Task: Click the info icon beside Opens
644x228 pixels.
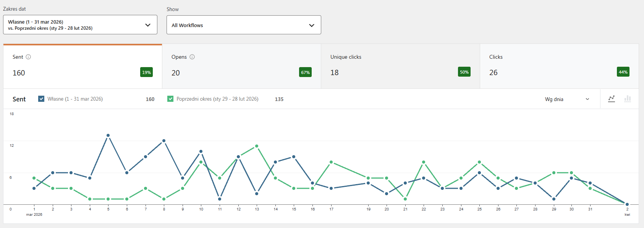Action: tap(192, 57)
